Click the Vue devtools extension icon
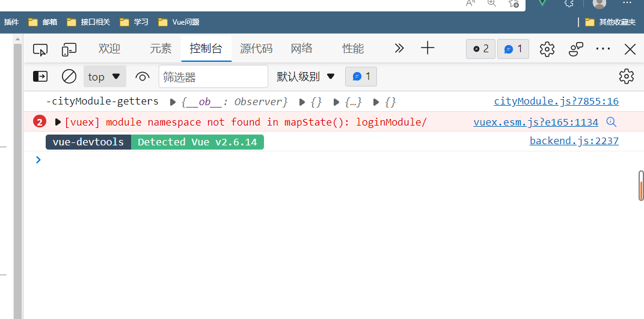Screen dimensions: 644x319 click(x=542, y=3)
